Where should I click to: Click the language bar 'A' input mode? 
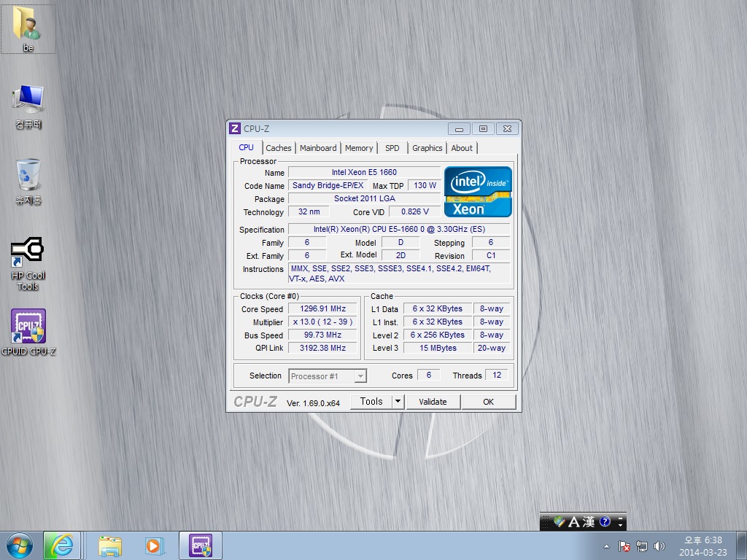click(575, 522)
